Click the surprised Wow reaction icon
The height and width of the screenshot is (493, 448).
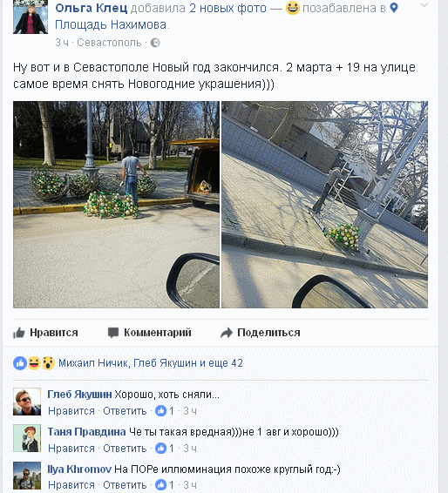[x=48, y=363]
